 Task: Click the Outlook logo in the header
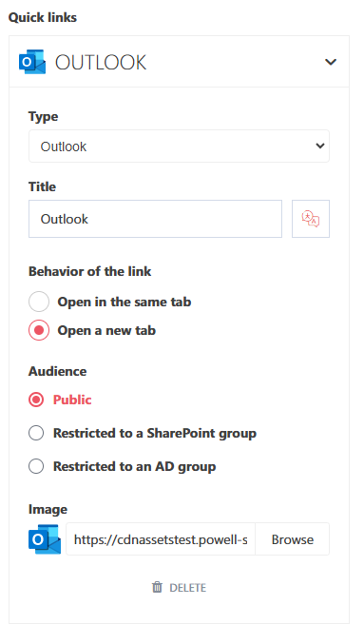(32, 62)
